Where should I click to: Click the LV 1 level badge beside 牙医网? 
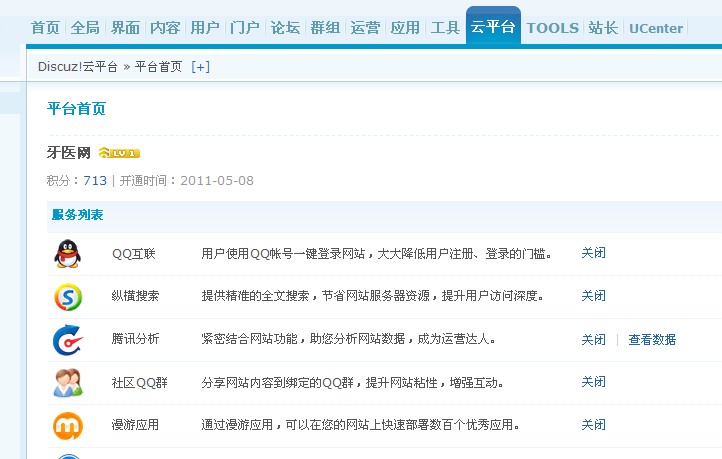[119, 153]
